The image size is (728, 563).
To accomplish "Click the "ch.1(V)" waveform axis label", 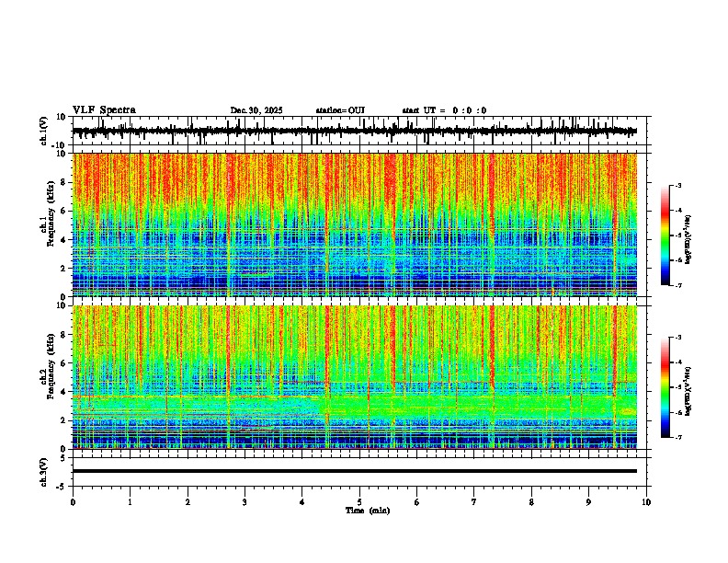I will tap(44, 132).
